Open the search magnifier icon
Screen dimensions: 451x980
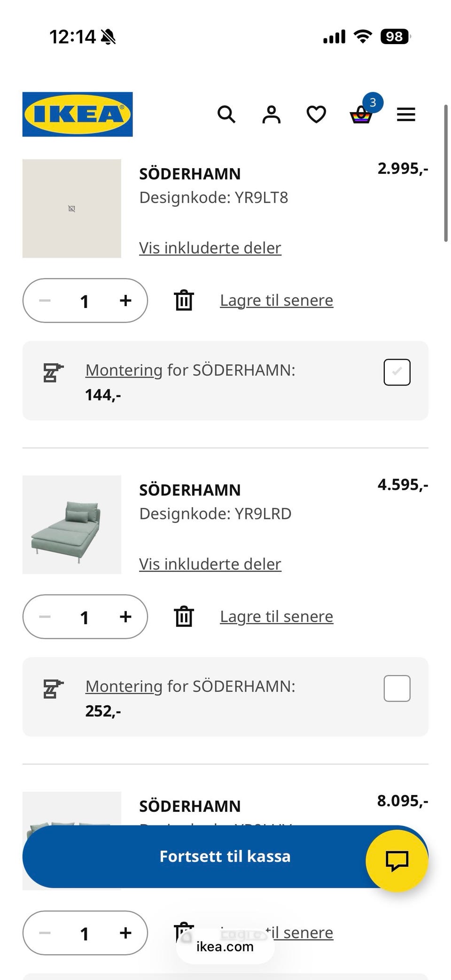click(x=226, y=114)
